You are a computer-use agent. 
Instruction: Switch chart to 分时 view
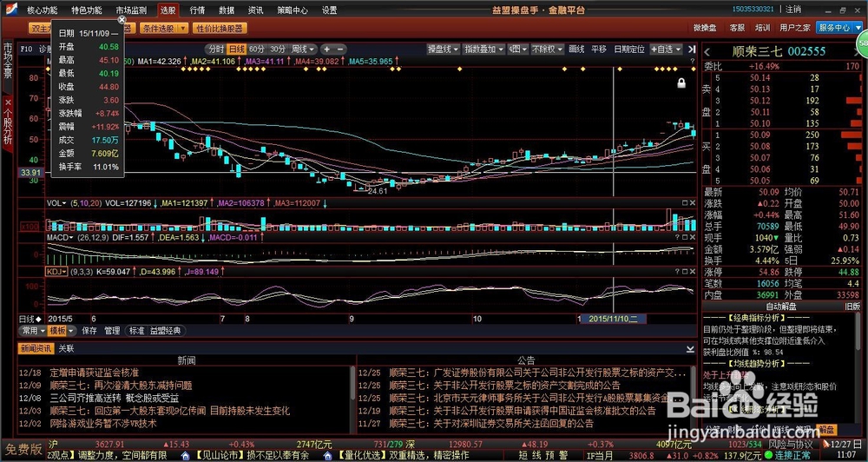click(215, 49)
